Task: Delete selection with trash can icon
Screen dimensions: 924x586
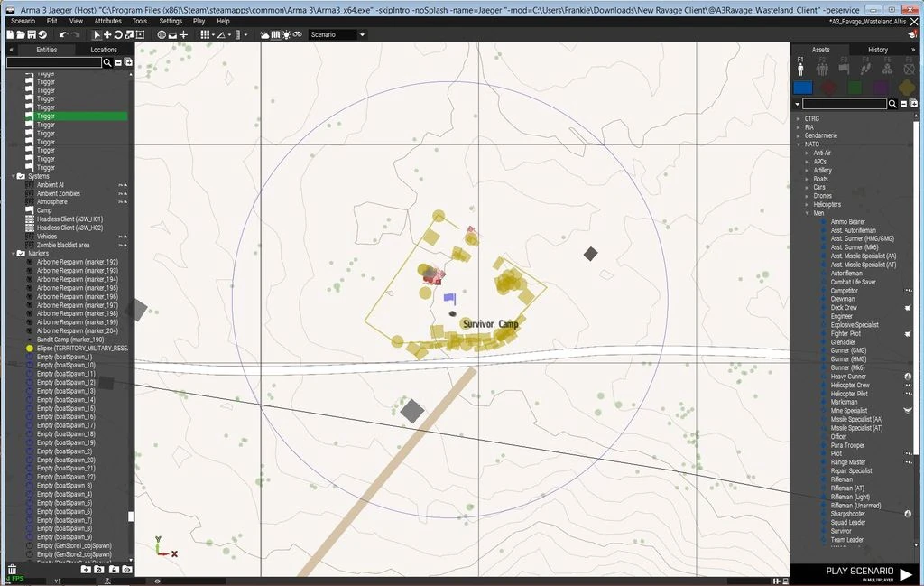Action: pos(12,570)
